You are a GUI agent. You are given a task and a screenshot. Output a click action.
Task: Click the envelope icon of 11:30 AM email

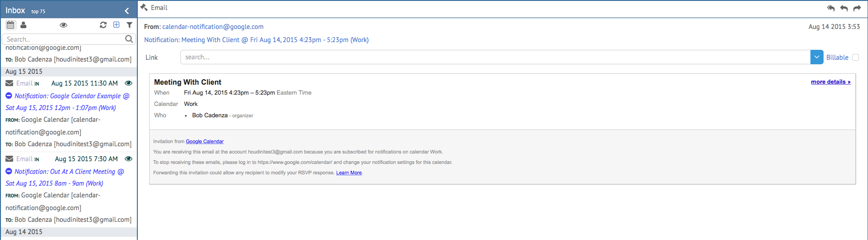pos(9,83)
